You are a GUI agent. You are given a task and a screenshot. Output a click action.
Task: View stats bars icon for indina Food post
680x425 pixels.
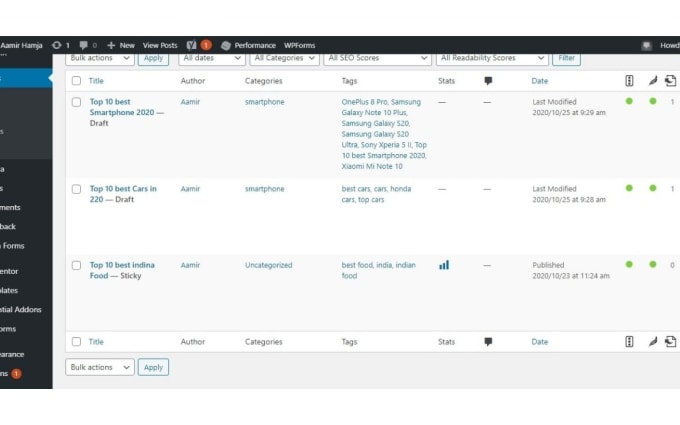point(444,265)
